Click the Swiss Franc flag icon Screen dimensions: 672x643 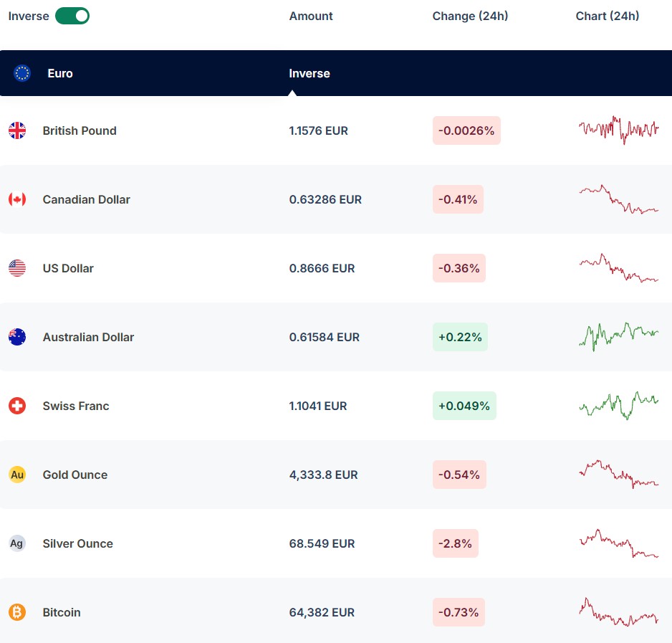pyautogui.click(x=17, y=406)
